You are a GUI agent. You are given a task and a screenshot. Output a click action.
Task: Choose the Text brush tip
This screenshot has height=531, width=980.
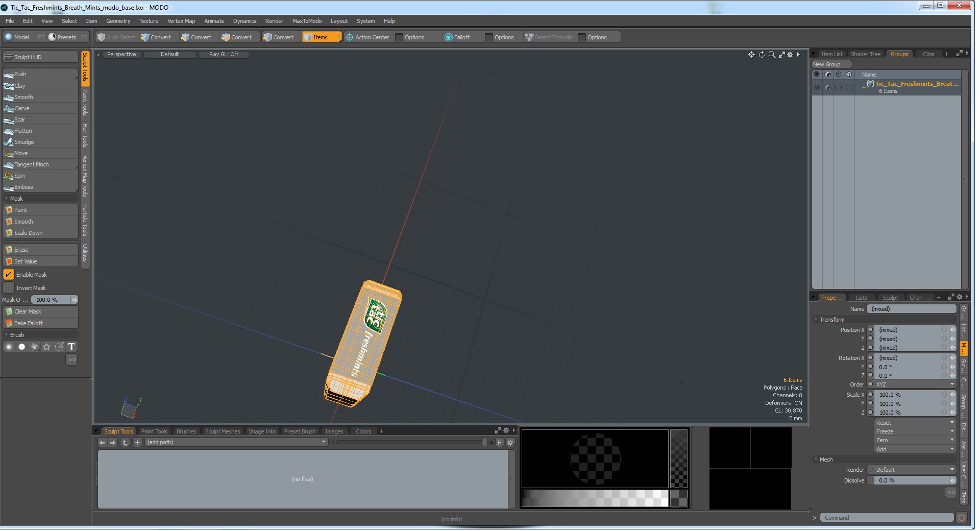tap(72, 347)
